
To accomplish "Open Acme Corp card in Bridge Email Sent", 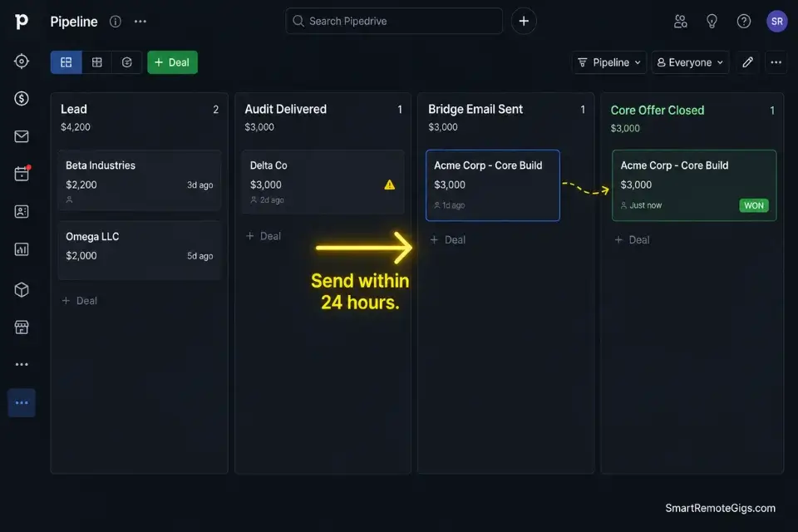I will pos(493,185).
